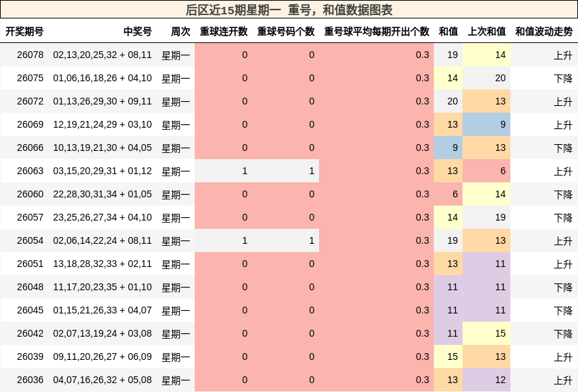
Task: Click winning numbers 04,07,16,26,32 + 05,08
Action: 102,380
